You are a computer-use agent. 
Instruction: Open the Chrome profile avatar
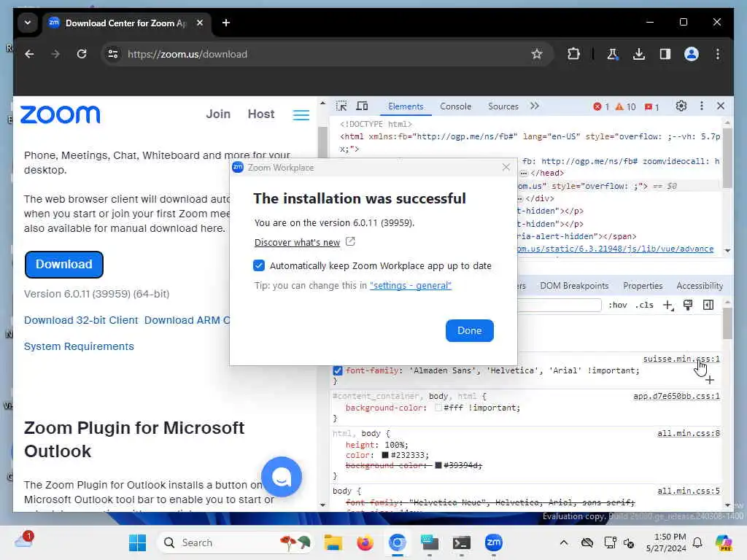click(x=692, y=54)
